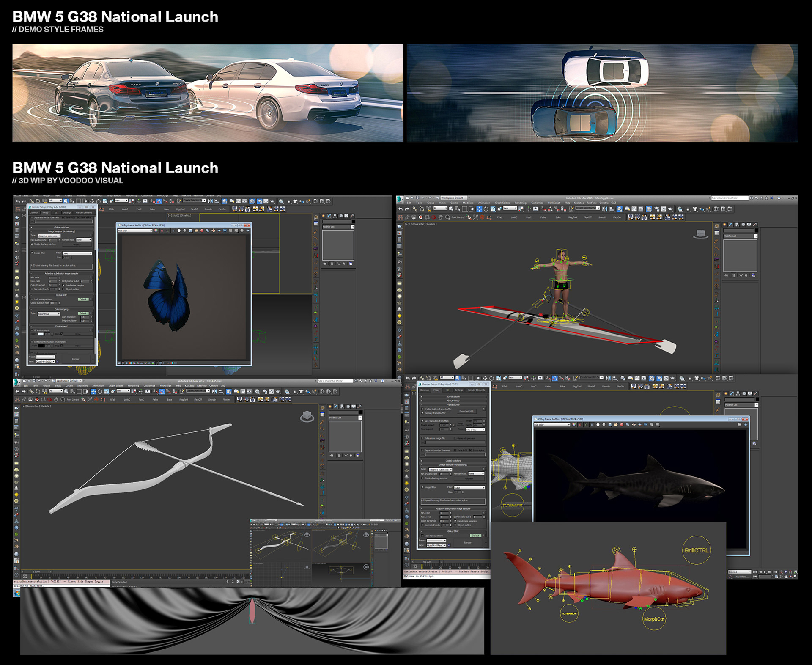
Task: Toggle Image filter checkbox in shark Render Setup
Action: (422, 487)
